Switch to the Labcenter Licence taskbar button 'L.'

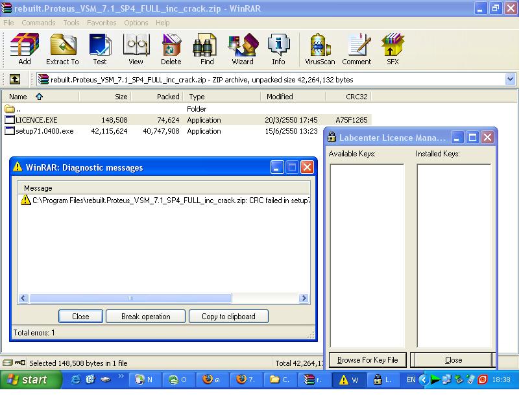[x=382, y=380]
